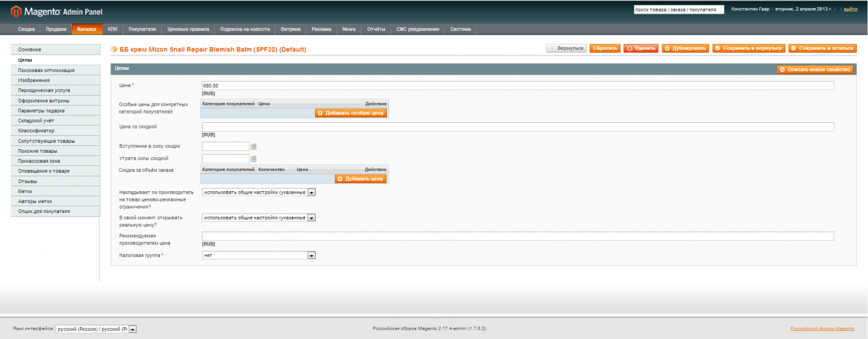Open Подписка на новости menu
The image size is (868, 339).
(x=245, y=29)
